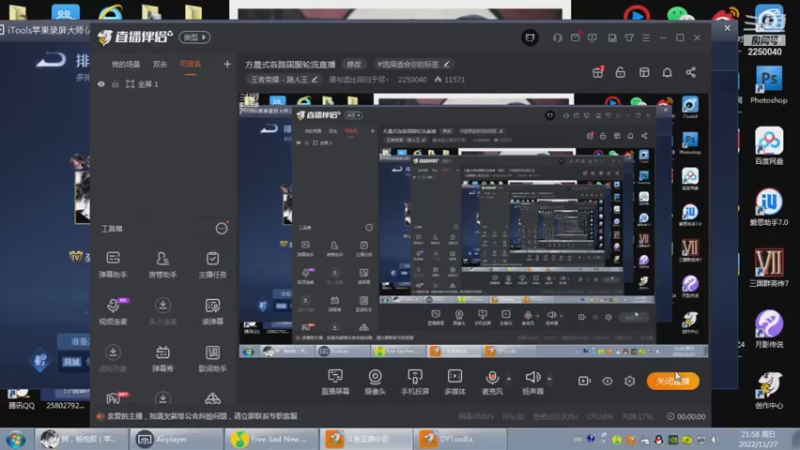
Task: Click the stream preview area
Action: coord(473,225)
